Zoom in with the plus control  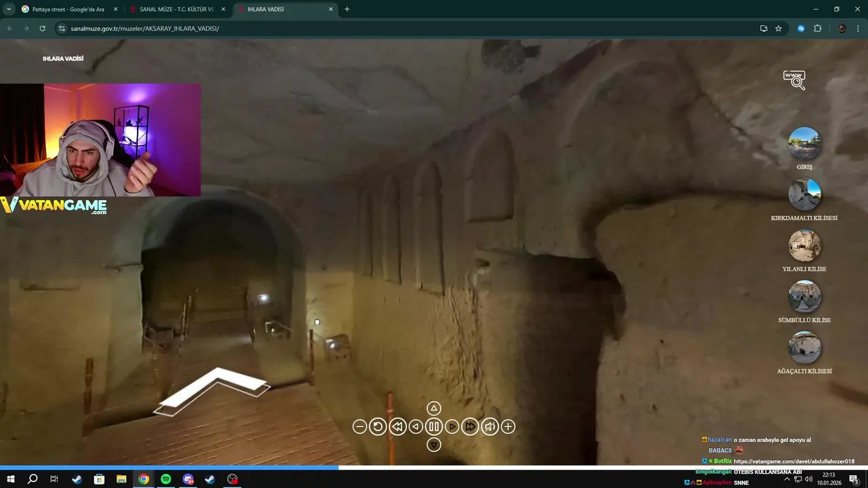(508, 426)
